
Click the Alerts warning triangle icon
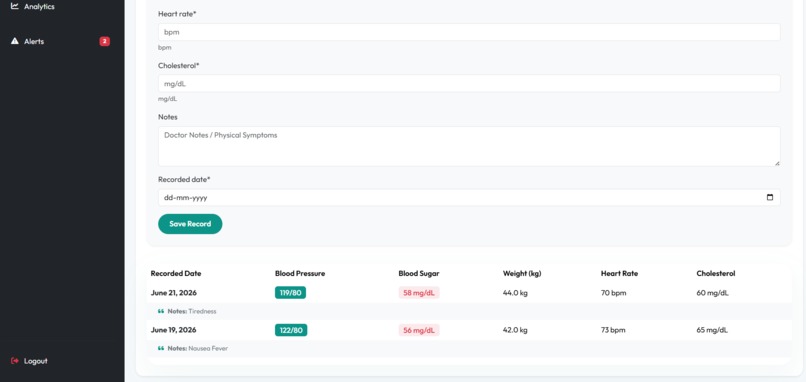pos(14,41)
